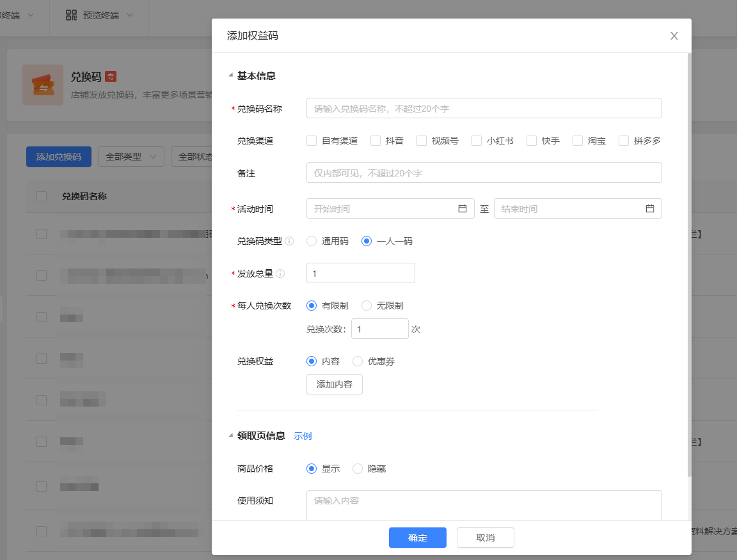Collapse the 基本信息 section
The width and height of the screenshot is (737, 560).
(x=230, y=75)
